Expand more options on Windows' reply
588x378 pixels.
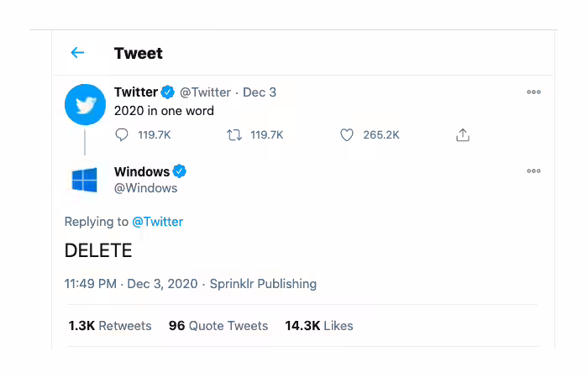[533, 171]
